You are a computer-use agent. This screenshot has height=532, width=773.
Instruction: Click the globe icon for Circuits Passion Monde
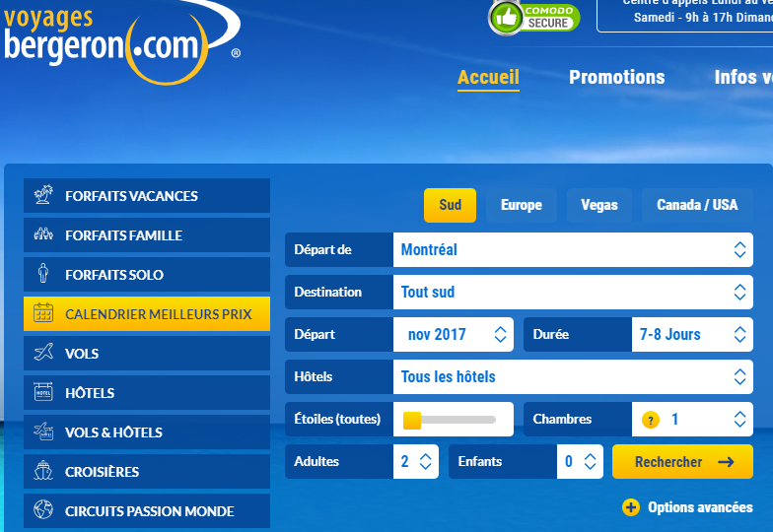(43, 510)
